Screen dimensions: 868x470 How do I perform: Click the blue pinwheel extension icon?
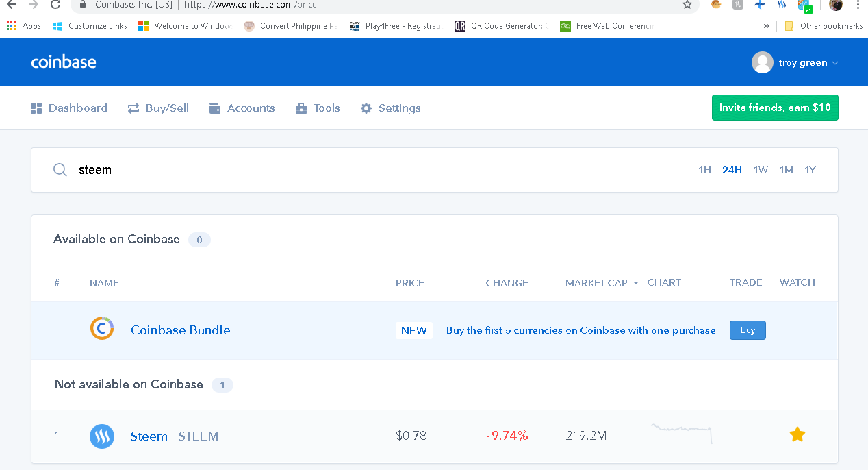tap(760, 5)
